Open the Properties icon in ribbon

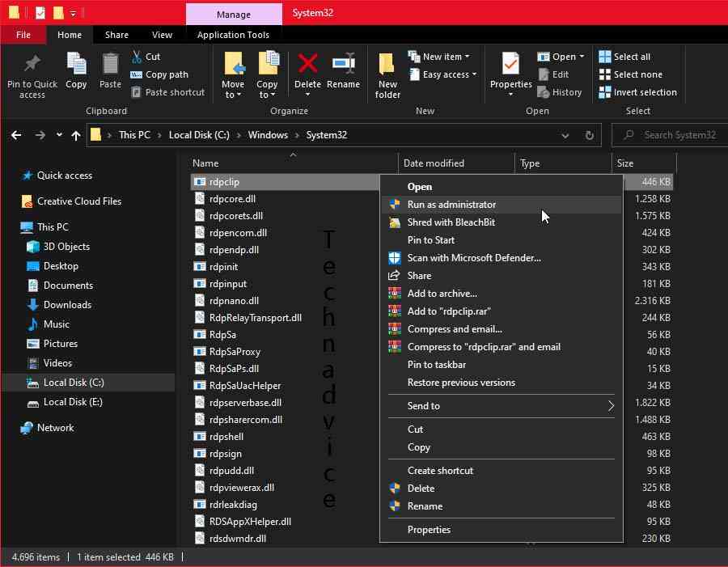pos(510,64)
